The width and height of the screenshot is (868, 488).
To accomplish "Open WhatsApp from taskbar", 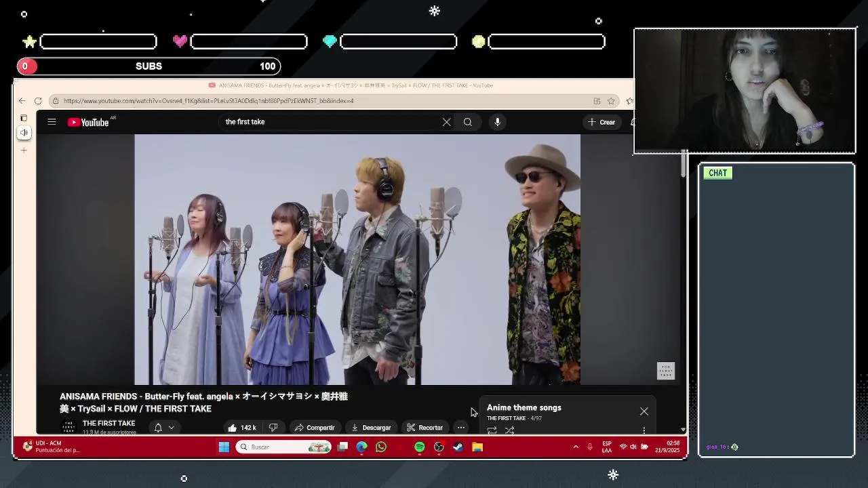I will click(381, 447).
